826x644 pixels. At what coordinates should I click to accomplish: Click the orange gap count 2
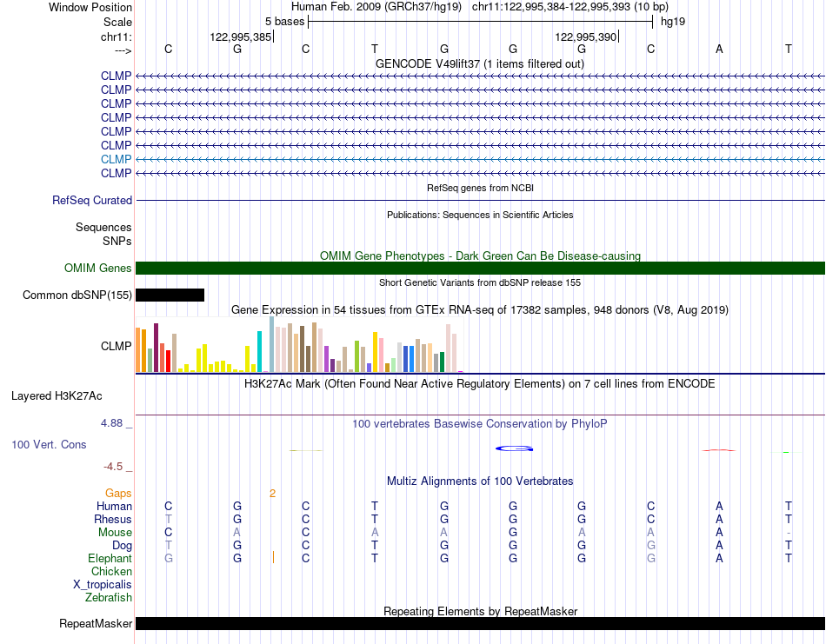(272, 494)
